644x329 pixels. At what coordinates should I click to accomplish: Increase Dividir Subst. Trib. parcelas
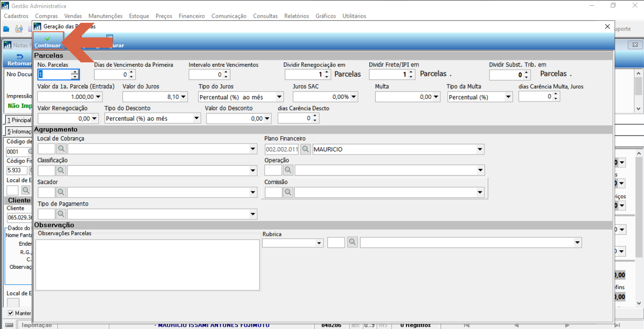click(527, 72)
